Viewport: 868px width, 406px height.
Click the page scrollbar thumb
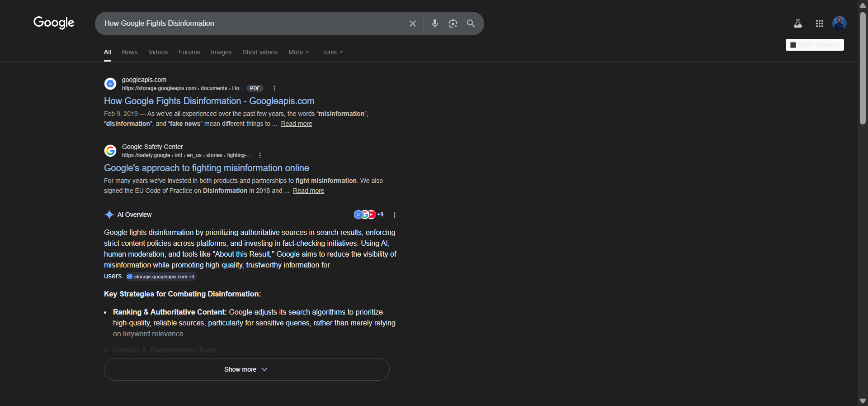tap(863, 68)
